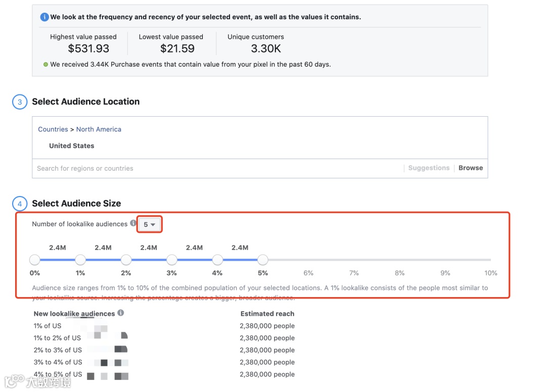Image resolution: width=546 pixels, height=392 pixels.
Task: Click the slider handle at 4%
Action: point(217,260)
